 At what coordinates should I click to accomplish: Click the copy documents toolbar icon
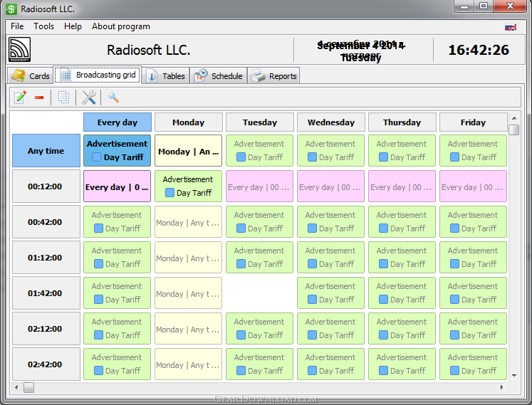coord(63,98)
